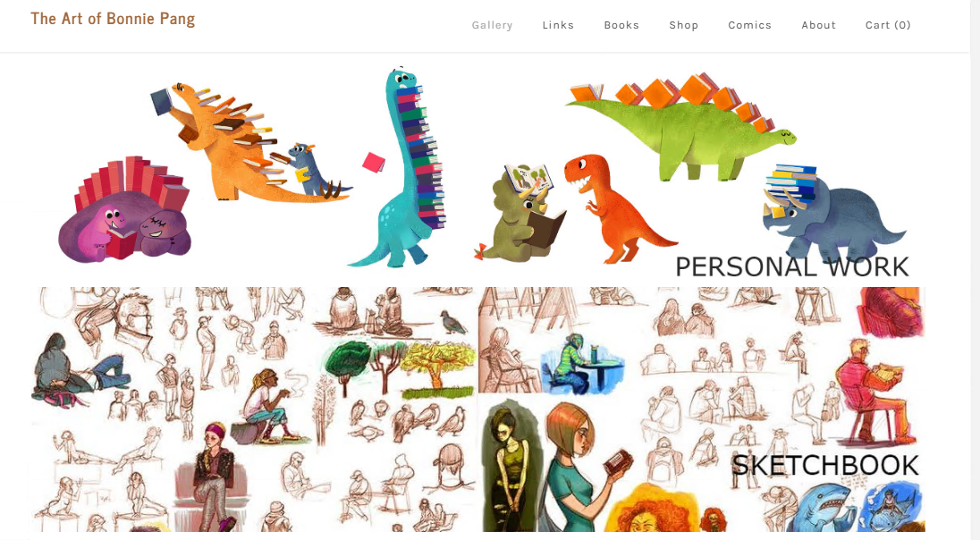This screenshot has height=540, width=980.
Task: Open the Gallery menu item
Action: pyautogui.click(x=492, y=25)
